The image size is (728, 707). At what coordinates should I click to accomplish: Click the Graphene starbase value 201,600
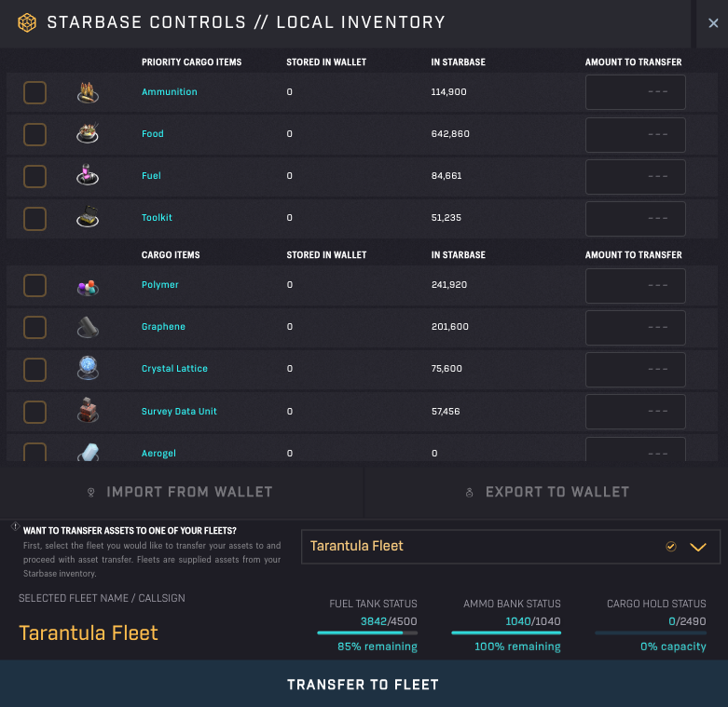pos(450,326)
